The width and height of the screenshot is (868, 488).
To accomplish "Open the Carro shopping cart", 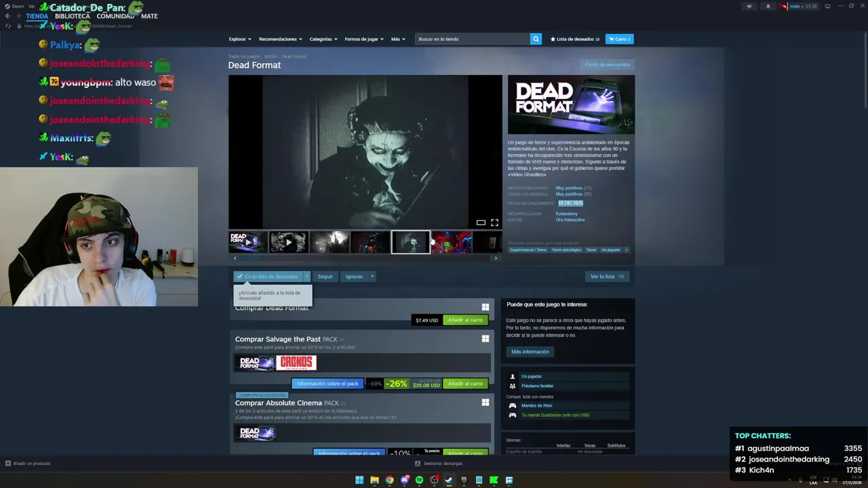I will pyautogui.click(x=619, y=39).
